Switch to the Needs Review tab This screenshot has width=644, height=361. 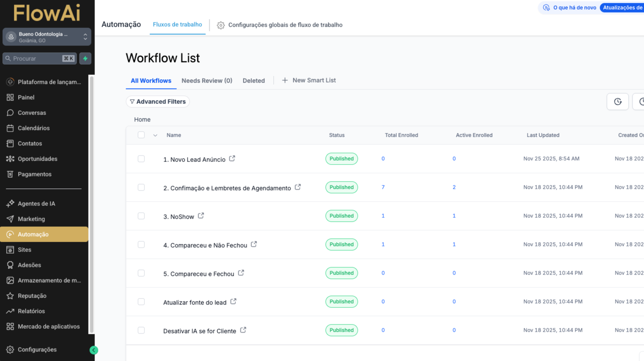click(206, 80)
